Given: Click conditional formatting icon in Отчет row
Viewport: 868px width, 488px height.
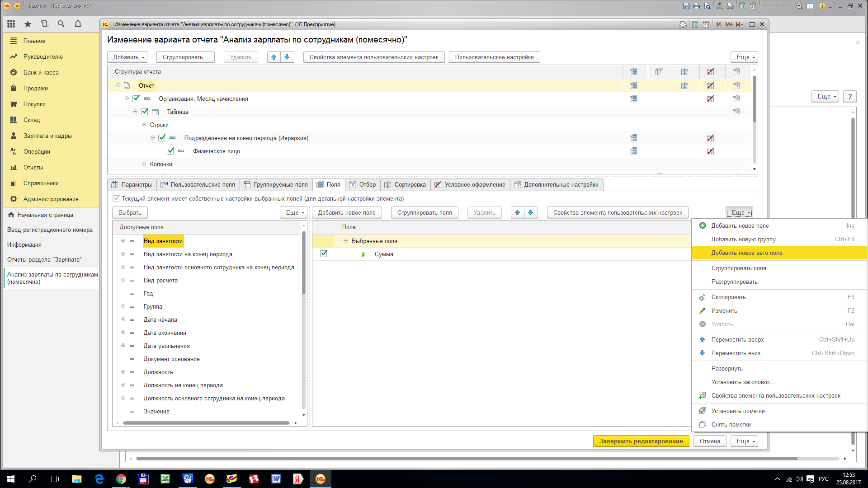Looking at the screenshot, I should click(x=710, y=85).
